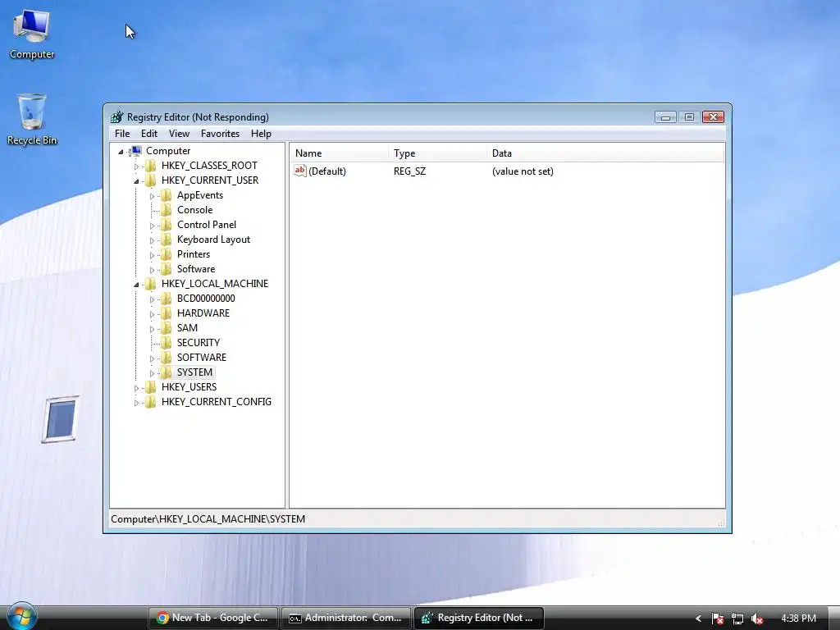840x630 pixels.
Task: Open the Help menu
Action: (261, 134)
